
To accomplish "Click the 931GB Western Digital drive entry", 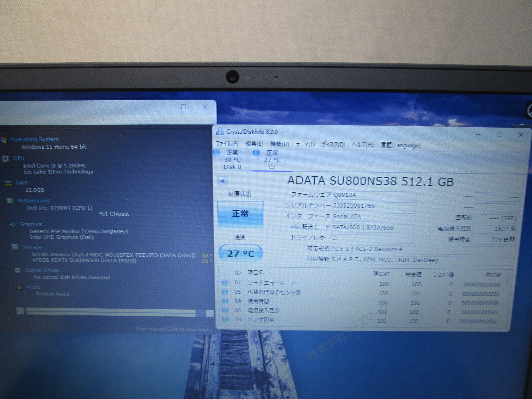I will (x=114, y=255).
